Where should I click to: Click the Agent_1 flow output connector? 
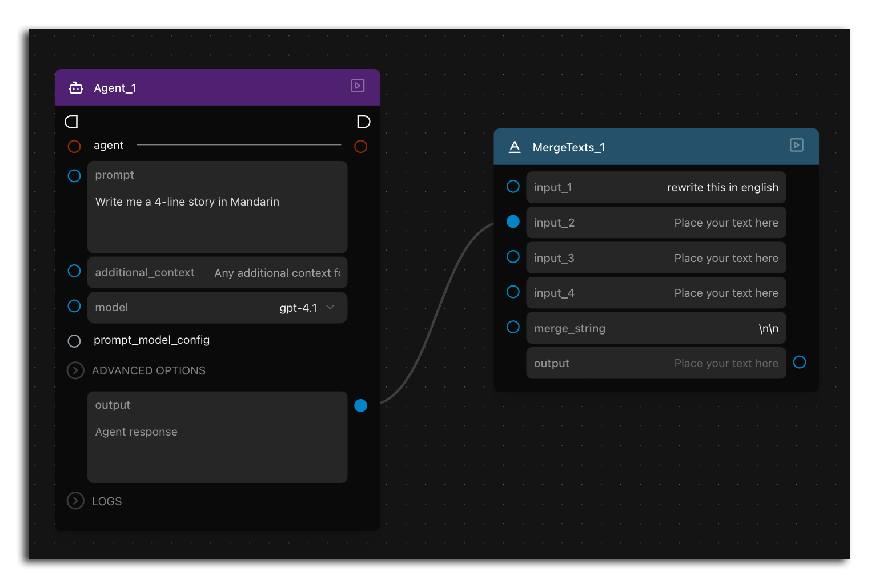tap(363, 122)
